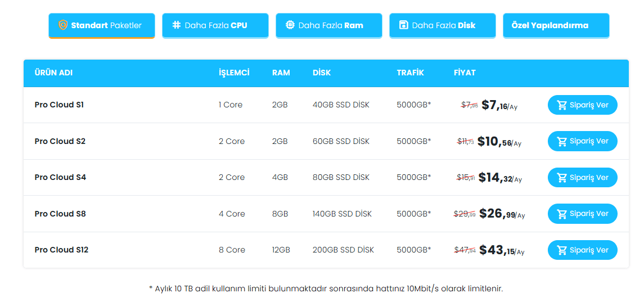
Task: Click the Pro Cloud S2 product name
Action: point(60,141)
